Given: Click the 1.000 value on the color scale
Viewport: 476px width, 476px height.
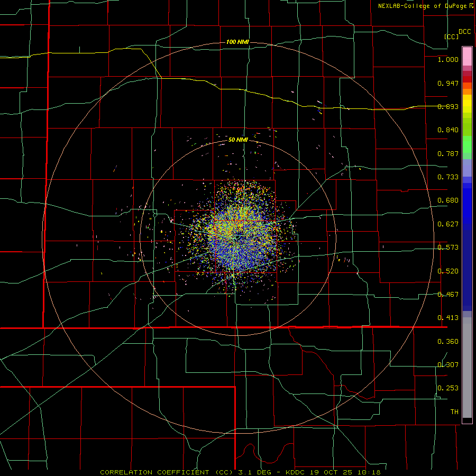Looking at the screenshot, I should tap(448, 59).
